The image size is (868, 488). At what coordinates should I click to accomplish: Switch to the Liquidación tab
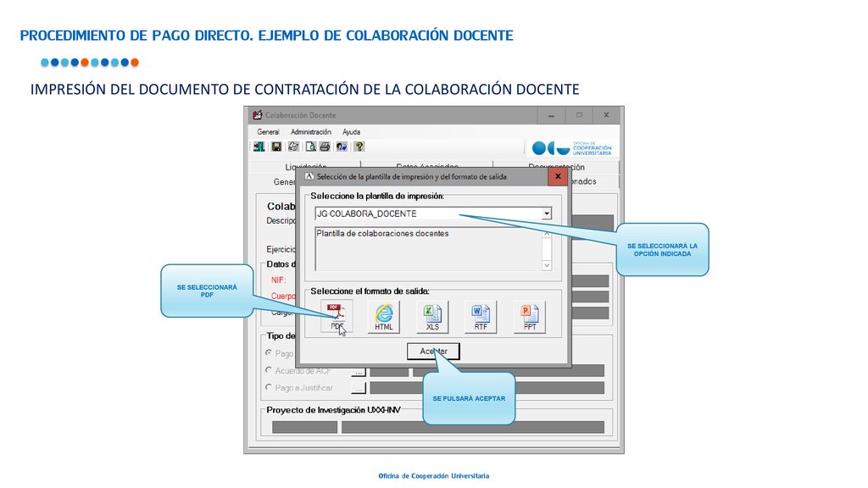[306, 165]
